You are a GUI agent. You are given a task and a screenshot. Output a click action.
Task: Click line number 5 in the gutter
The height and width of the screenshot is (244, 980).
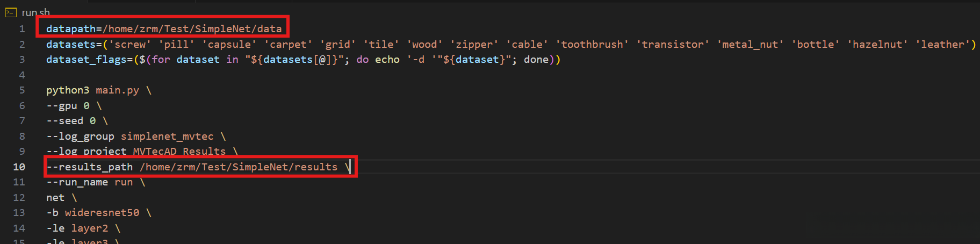point(22,90)
